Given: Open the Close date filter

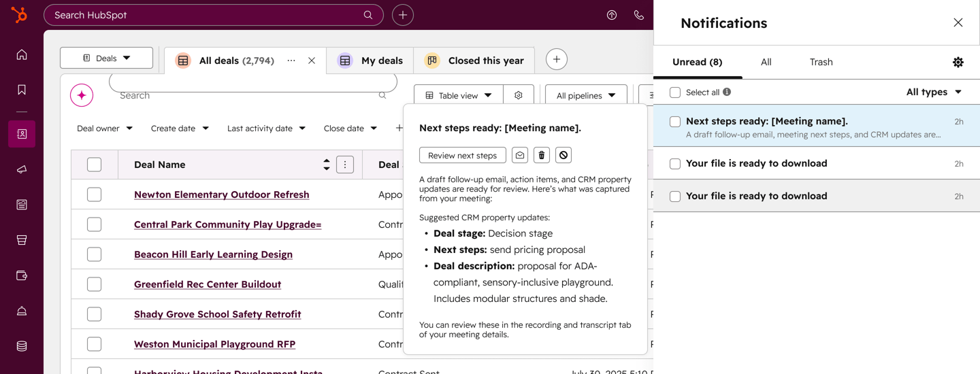Looking at the screenshot, I should point(350,128).
